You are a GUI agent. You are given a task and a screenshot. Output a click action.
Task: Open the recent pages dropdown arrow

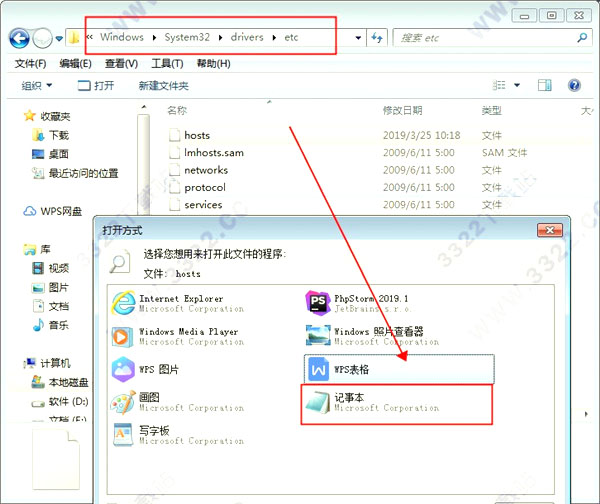[59, 38]
